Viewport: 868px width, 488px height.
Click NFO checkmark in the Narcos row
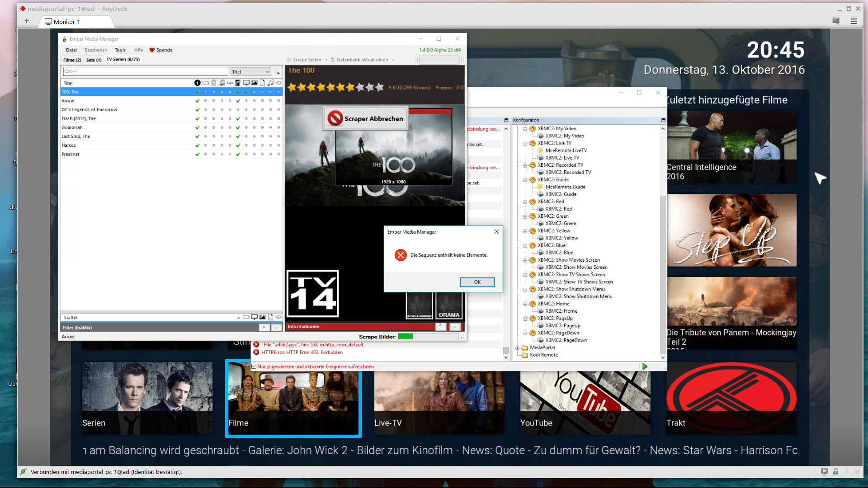point(197,145)
